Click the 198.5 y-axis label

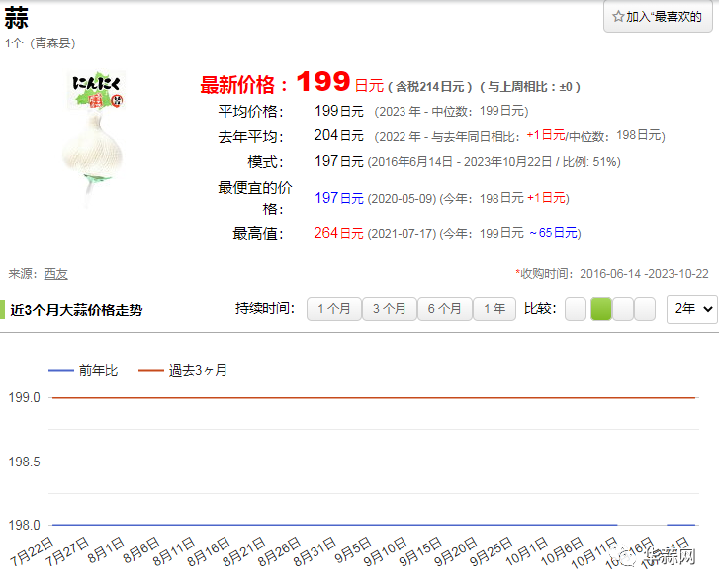pos(25,462)
